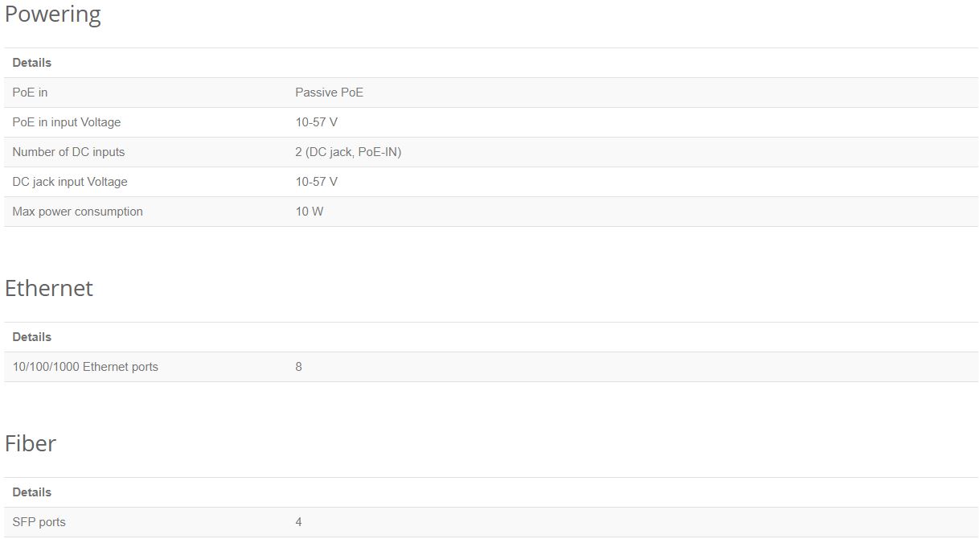Click the Details header under Fiber
The height and width of the screenshot is (539, 980).
pos(31,492)
